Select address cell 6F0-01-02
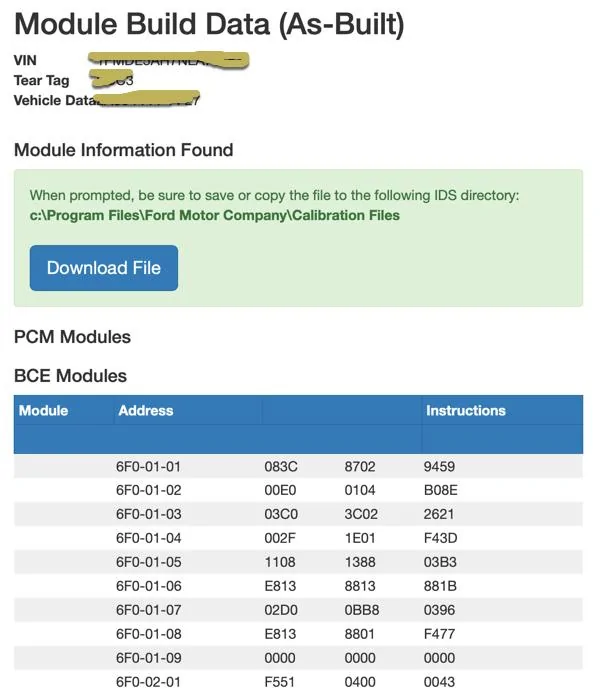Screen dimensions: 605x689 [149, 490]
